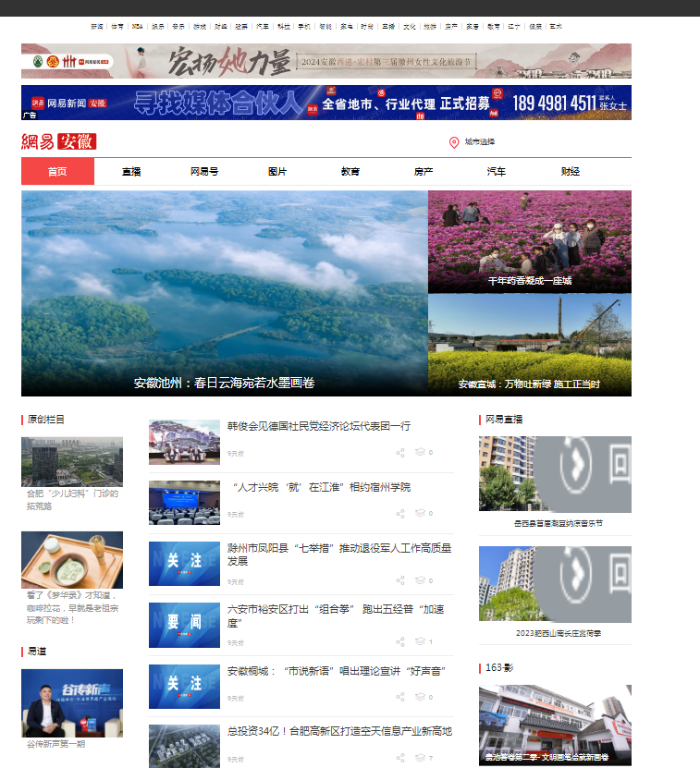Open the 直播 tab

[x=131, y=171]
